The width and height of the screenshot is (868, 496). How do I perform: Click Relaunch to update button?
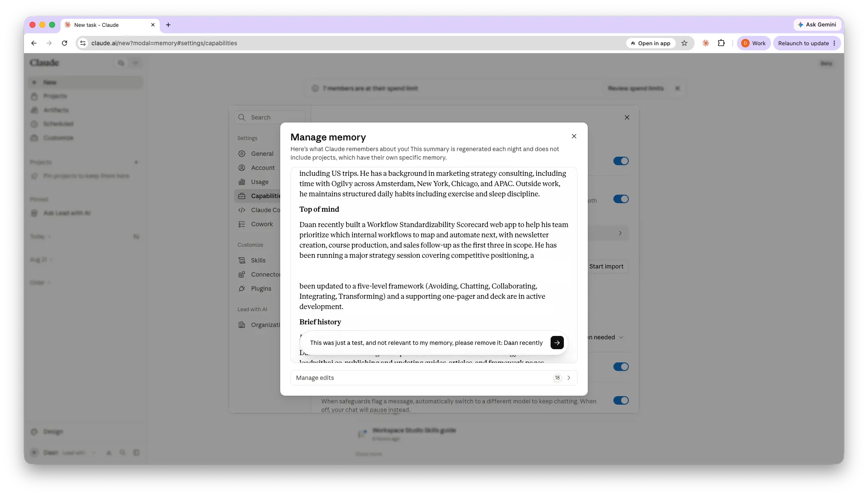coord(807,43)
